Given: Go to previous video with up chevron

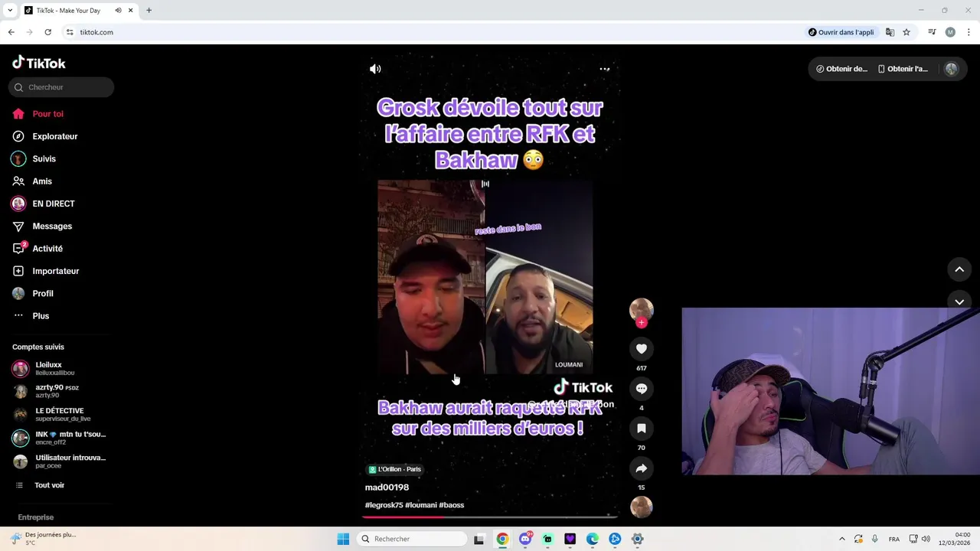Looking at the screenshot, I should (x=959, y=269).
